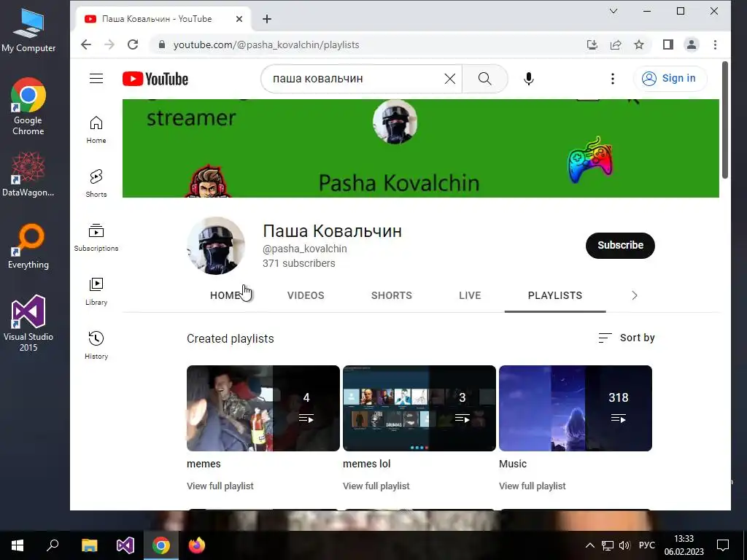Click the memes playlist title
Screen dimensions: 747x560
204,464
